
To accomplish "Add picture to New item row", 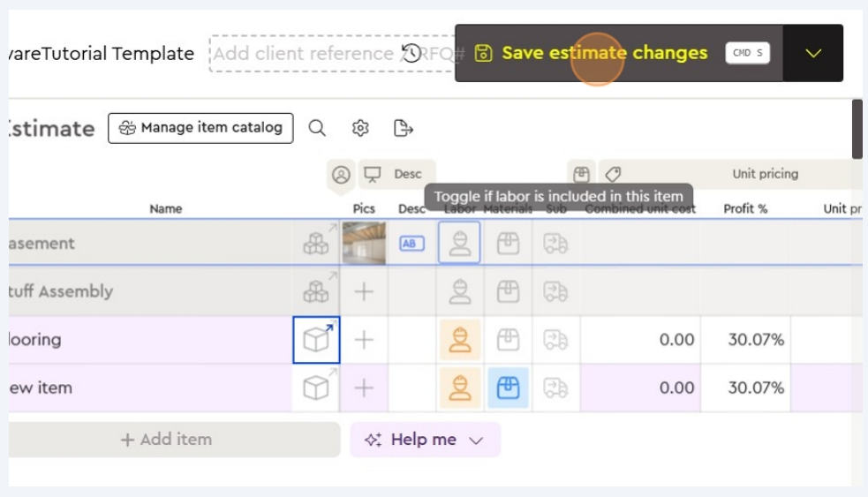I will 364,388.
